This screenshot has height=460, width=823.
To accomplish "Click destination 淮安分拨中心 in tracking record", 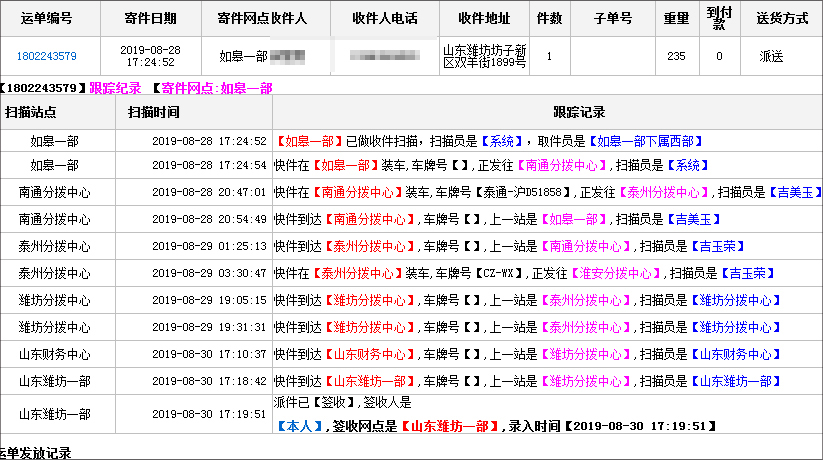I will point(615,274).
